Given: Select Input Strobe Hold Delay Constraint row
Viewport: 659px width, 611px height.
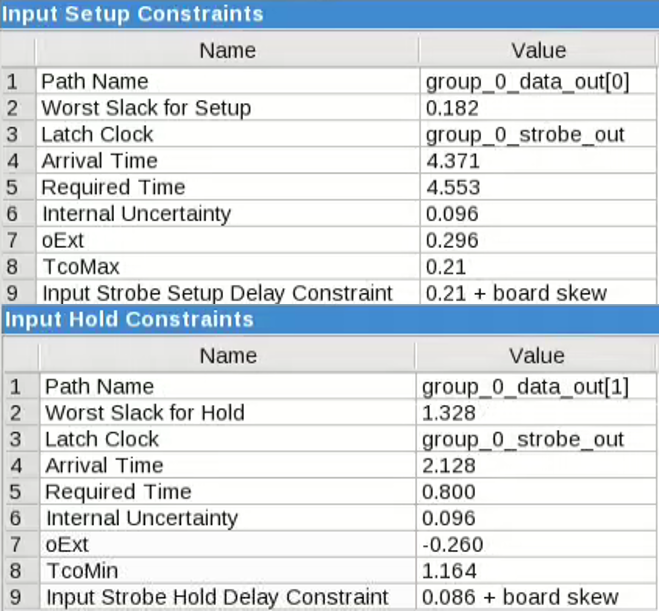Looking at the screenshot, I should tap(216, 598).
